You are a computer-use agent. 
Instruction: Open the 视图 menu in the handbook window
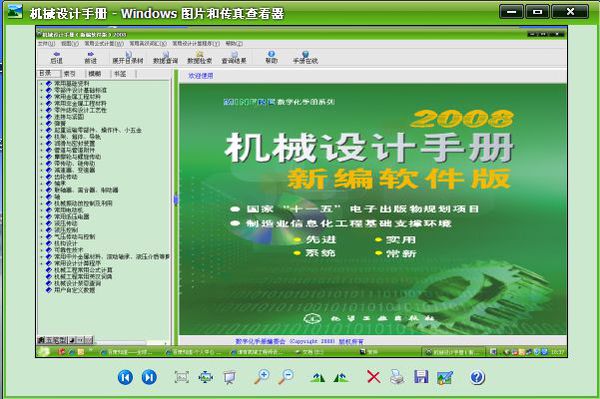(70, 44)
